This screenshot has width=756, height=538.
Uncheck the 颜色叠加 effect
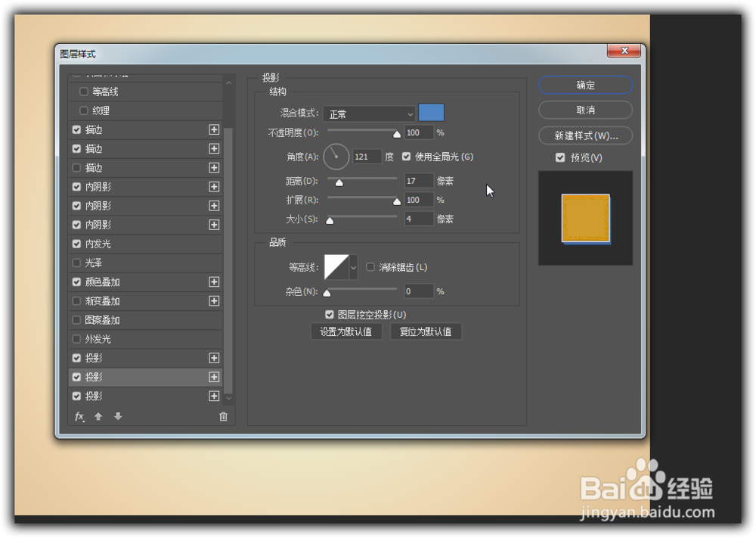pos(76,281)
